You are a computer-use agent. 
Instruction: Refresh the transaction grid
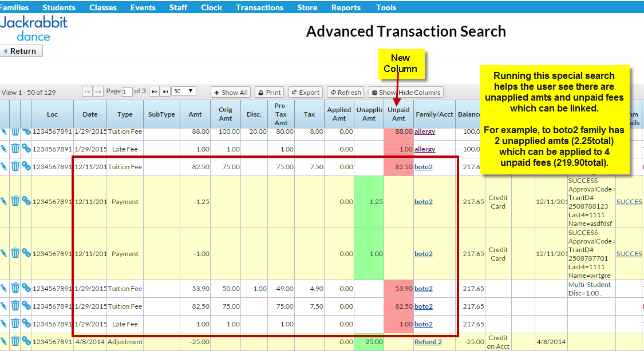click(x=345, y=92)
